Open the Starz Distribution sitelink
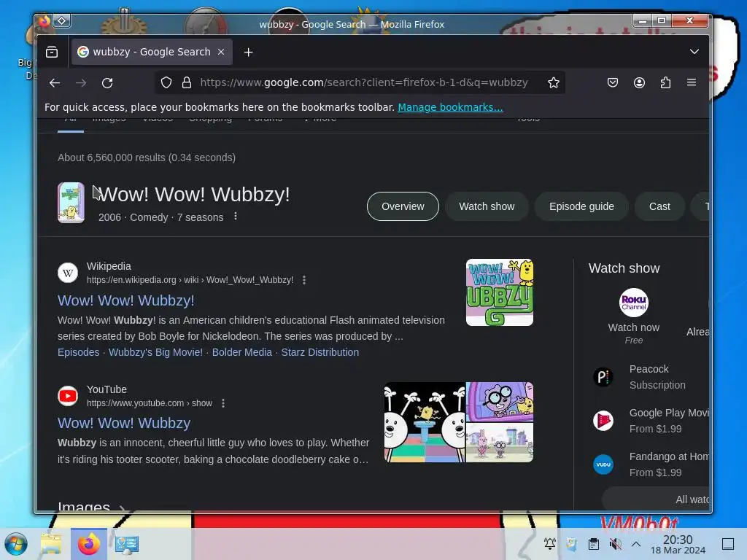This screenshot has width=747, height=560. click(320, 352)
